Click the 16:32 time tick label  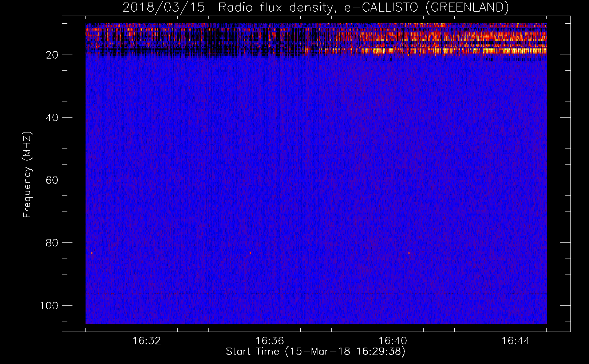point(147,341)
